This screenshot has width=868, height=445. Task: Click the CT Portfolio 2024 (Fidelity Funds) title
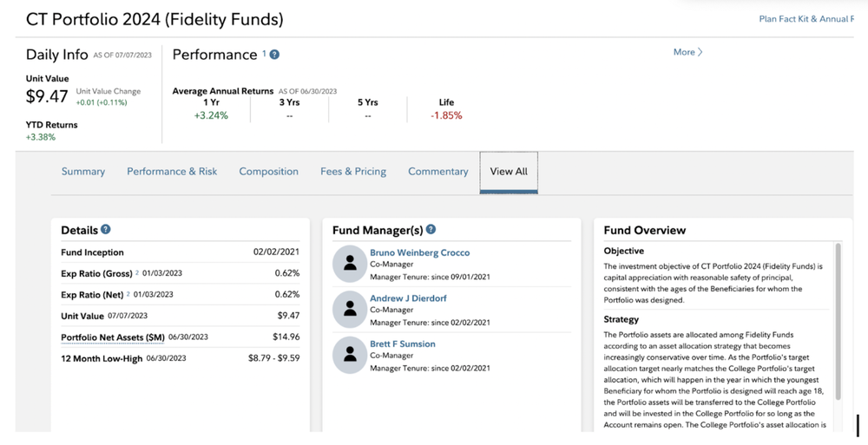155,19
